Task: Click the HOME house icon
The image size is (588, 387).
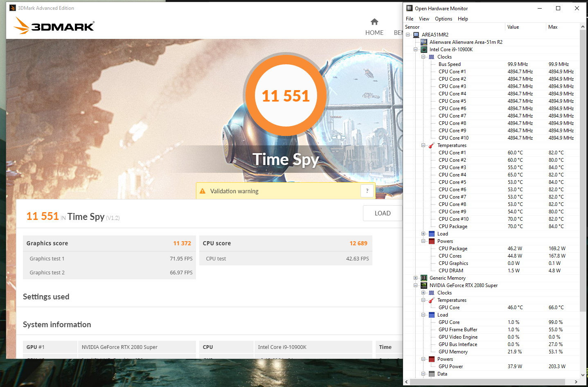Action: pyautogui.click(x=374, y=22)
